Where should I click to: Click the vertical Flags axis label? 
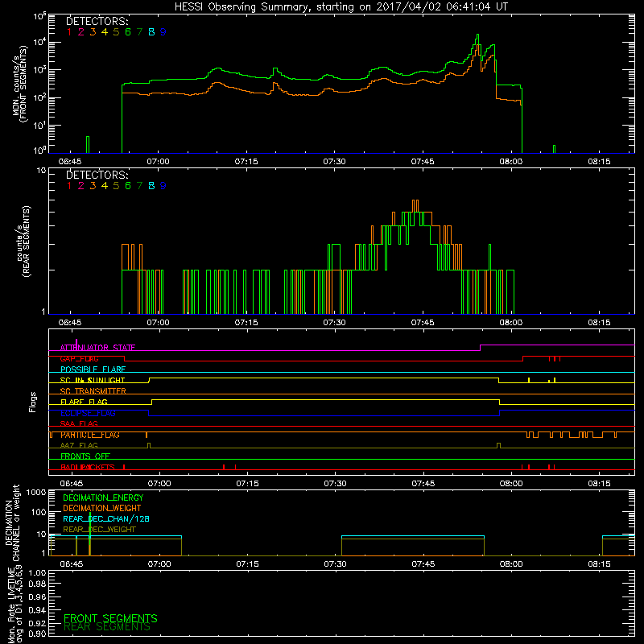(33, 402)
